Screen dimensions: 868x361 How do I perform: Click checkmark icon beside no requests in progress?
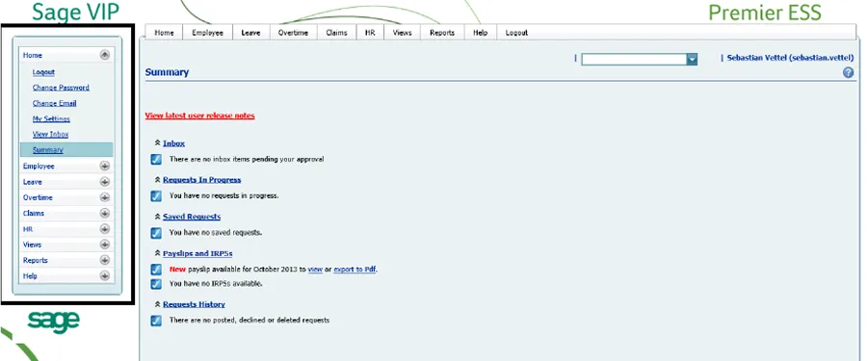[156, 195]
